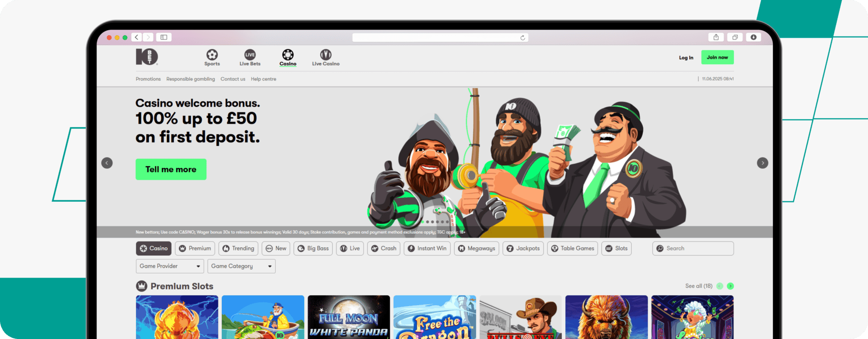Show next banner slide
Viewport: 868px width, 339px height.
click(762, 163)
